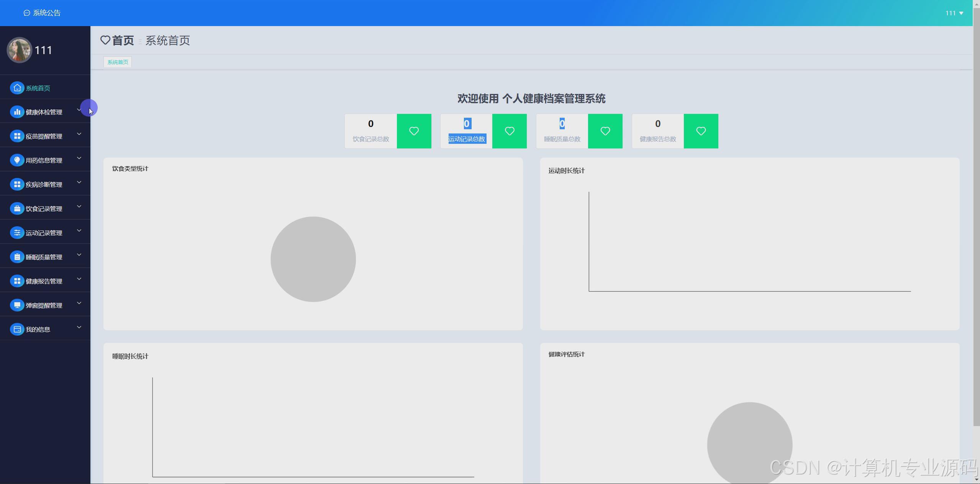Select the 运动记录管理 sliders icon
The width and height of the screenshot is (980, 484).
pyautogui.click(x=17, y=232)
